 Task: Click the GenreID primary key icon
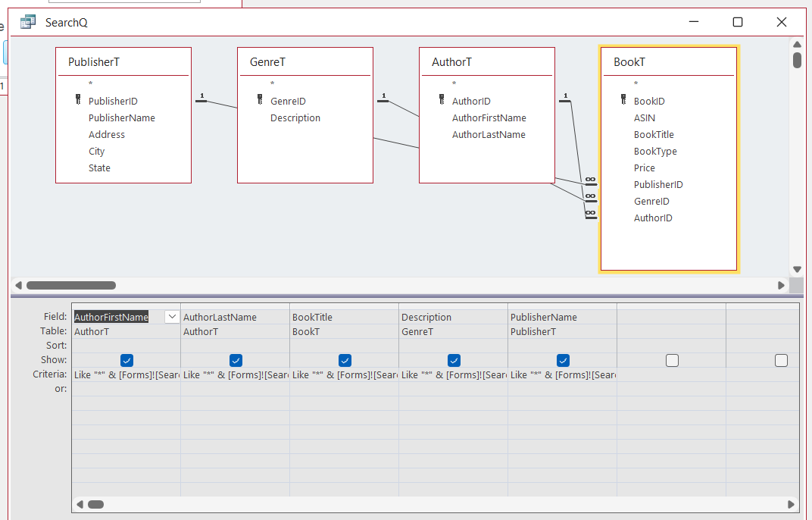click(259, 100)
